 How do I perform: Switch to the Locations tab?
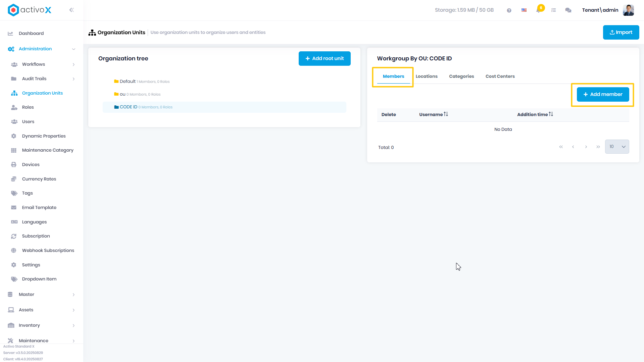coord(427,76)
